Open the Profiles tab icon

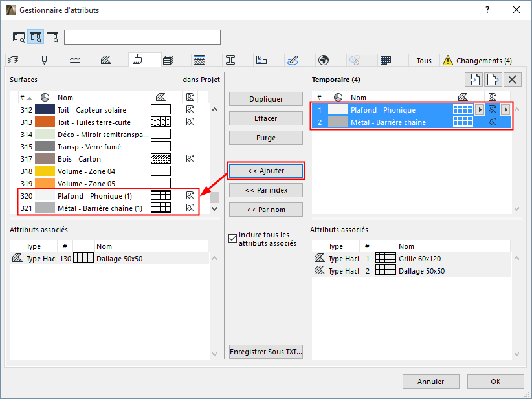point(230,60)
